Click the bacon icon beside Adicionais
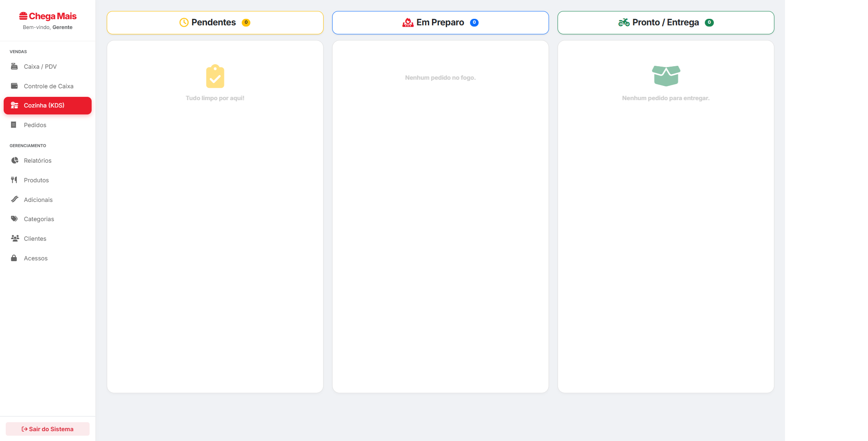Viewport: 868px width, 441px height. [15, 199]
